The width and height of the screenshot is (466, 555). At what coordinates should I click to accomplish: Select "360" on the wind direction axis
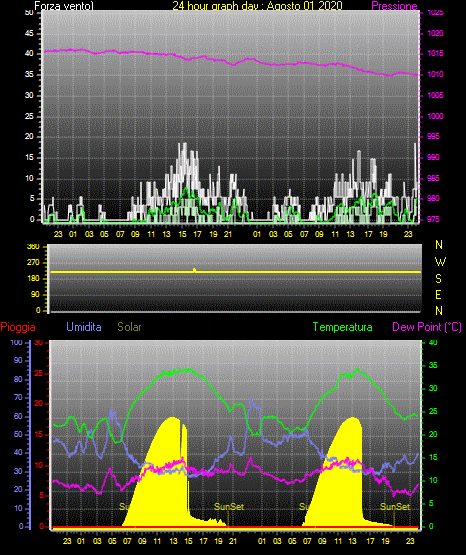coord(34,247)
